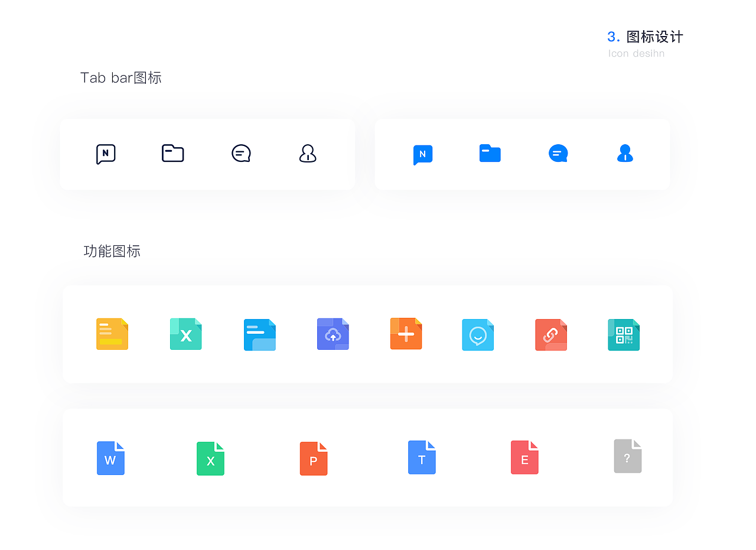
Task: Select the blue text lines document icon
Action: (260, 335)
